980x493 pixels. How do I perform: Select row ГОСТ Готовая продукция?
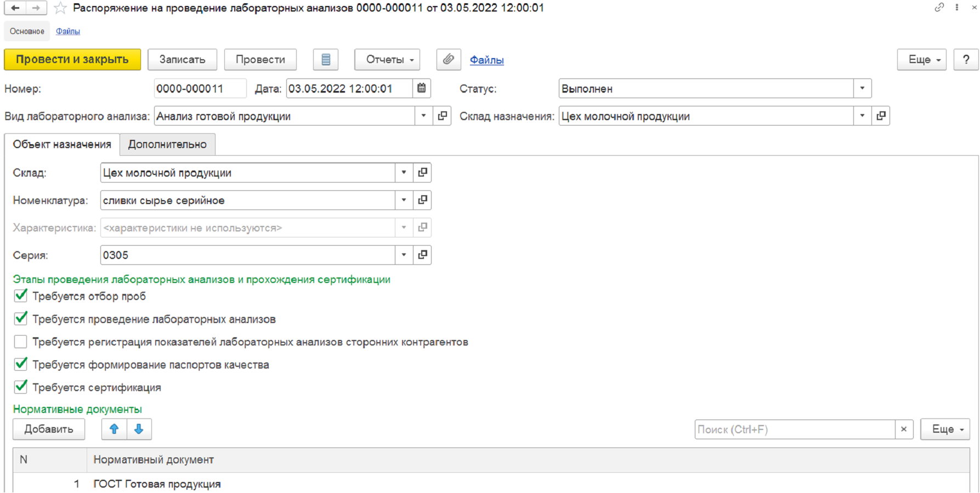(491, 484)
